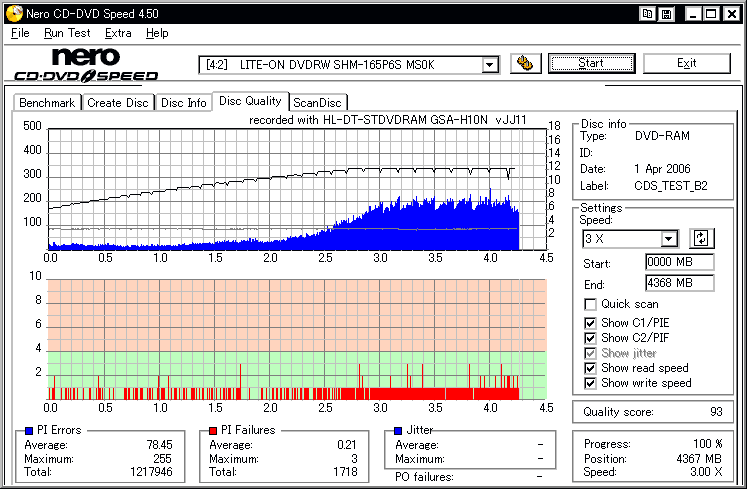Maximize the Nero CD-DVD Speed window
Viewport: 747px width, 489px height.
[x=711, y=14]
